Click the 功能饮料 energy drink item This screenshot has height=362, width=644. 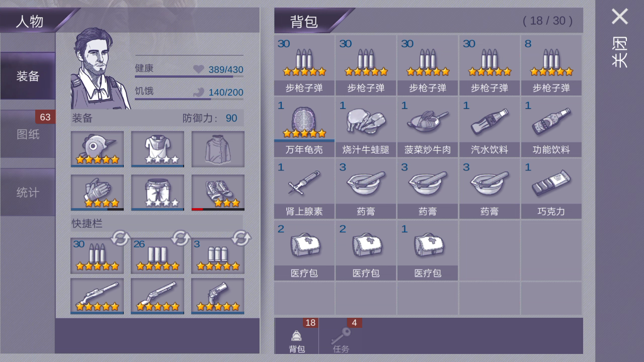click(551, 127)
